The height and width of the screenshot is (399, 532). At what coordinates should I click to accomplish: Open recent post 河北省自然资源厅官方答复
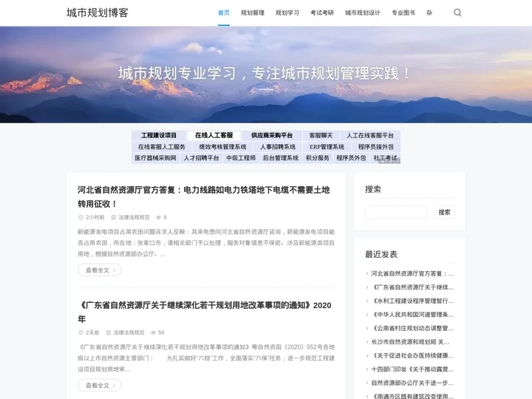[412, 273]
